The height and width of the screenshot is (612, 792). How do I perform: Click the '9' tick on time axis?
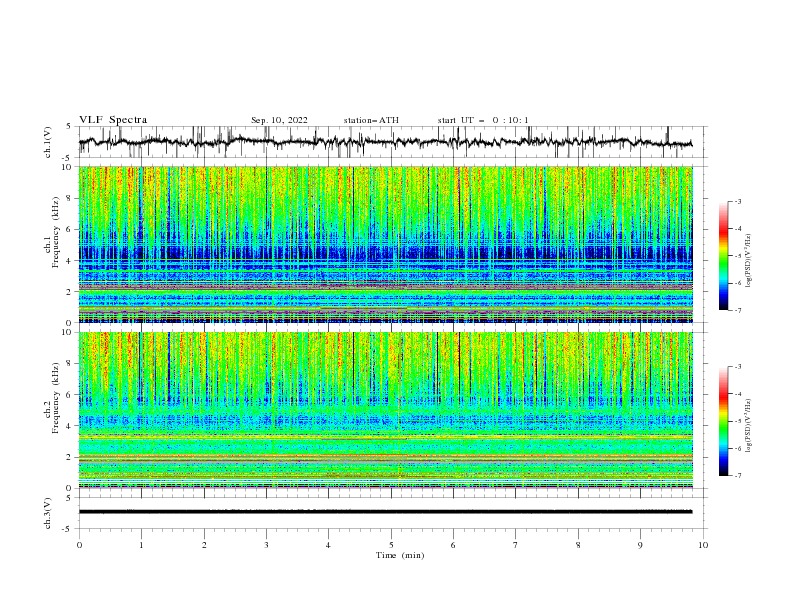(x=640, y=545)
